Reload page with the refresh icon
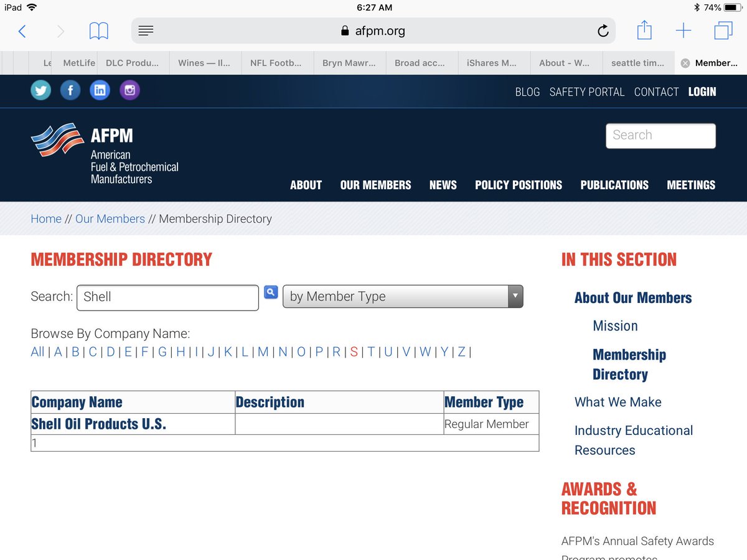 point(603,30)
